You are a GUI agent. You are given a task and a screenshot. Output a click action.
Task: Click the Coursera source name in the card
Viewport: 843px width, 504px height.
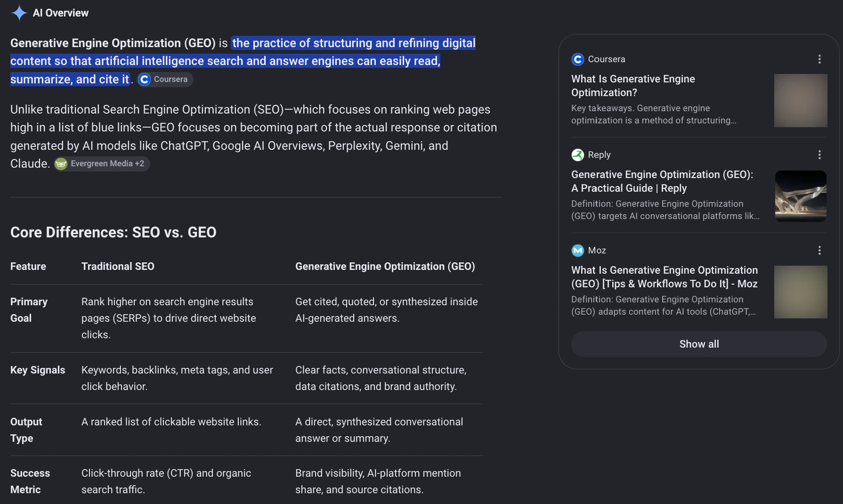(607, 59)
